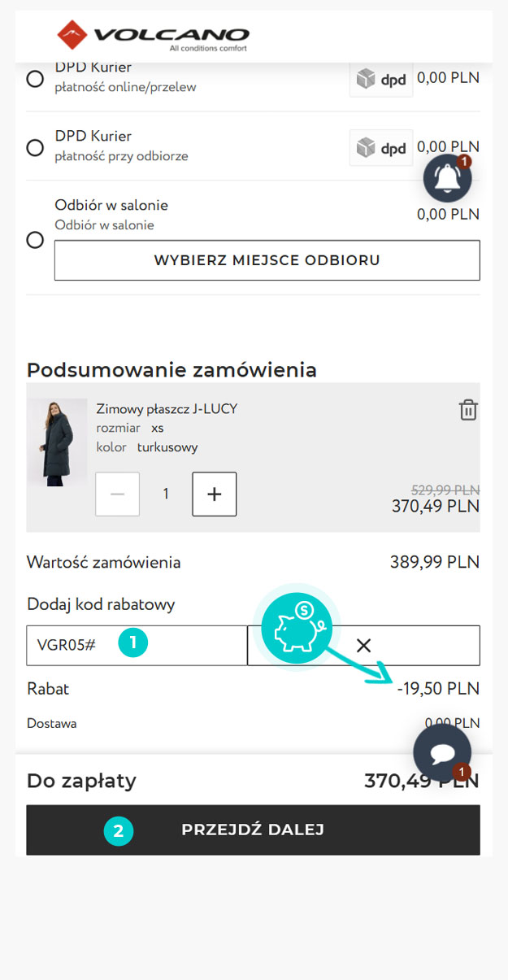
Task: Select Odbiór w salonie radio button
Action: tap(35, 240)
